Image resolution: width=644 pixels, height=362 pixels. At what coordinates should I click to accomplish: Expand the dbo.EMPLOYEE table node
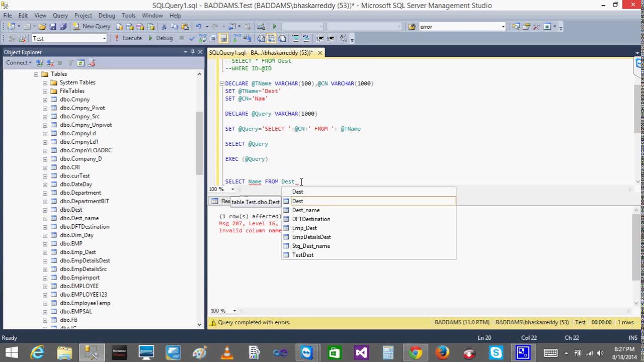[x=45, y=286]
